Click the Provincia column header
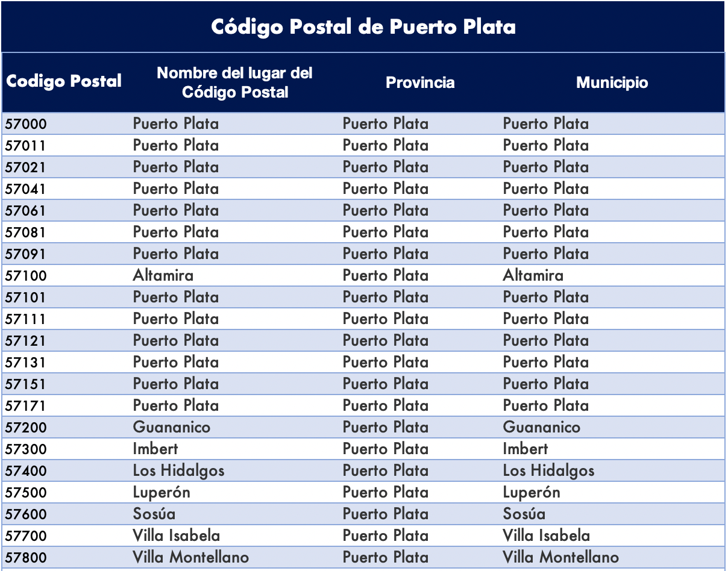The image size is (728, 571). pyautogui.click(x=420, y=83)
